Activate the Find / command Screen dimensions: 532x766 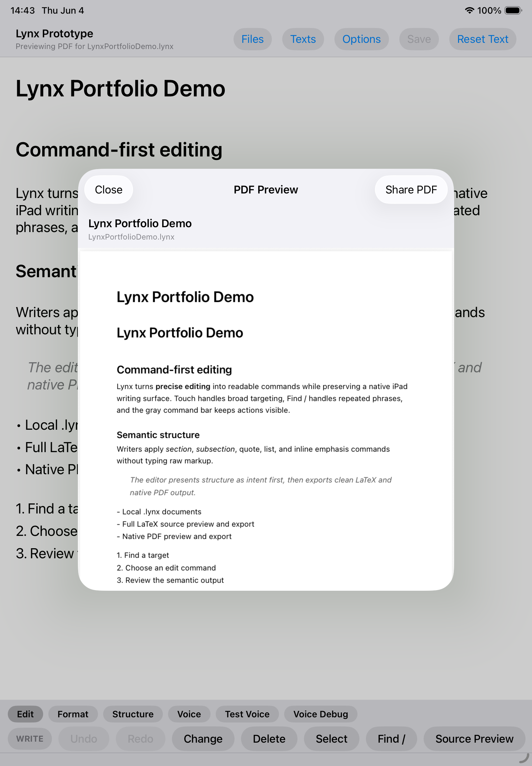391,738
